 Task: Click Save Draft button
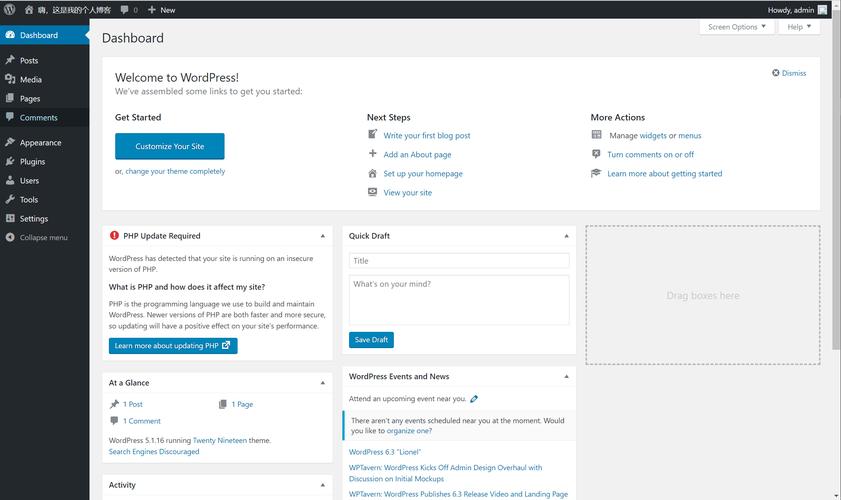(x=371, y=340)
